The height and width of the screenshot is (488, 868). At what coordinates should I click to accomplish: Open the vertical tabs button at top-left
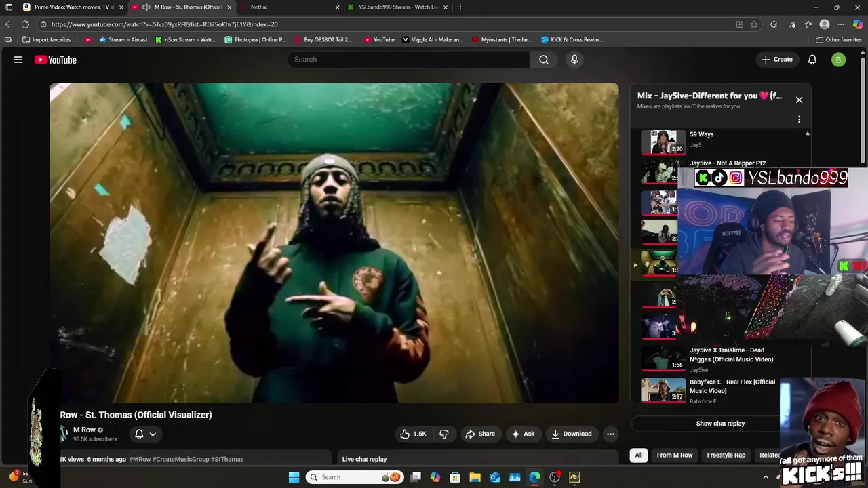9,7
